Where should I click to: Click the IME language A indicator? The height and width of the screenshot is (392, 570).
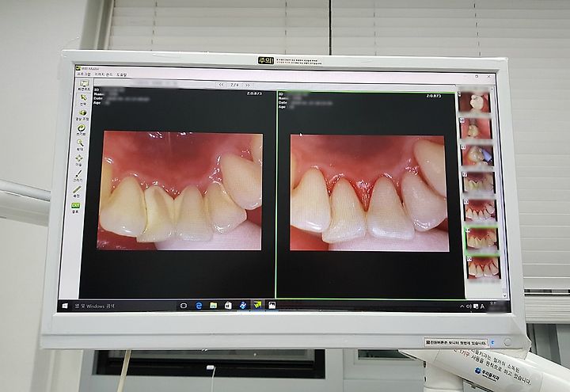(482, 306)
